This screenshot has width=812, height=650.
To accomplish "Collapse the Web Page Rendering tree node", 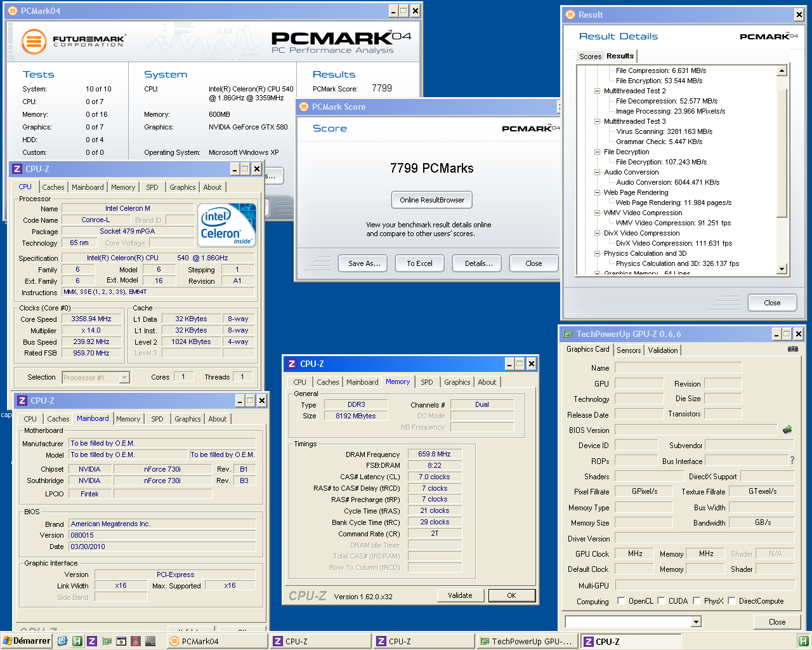I will click(597, 192).
